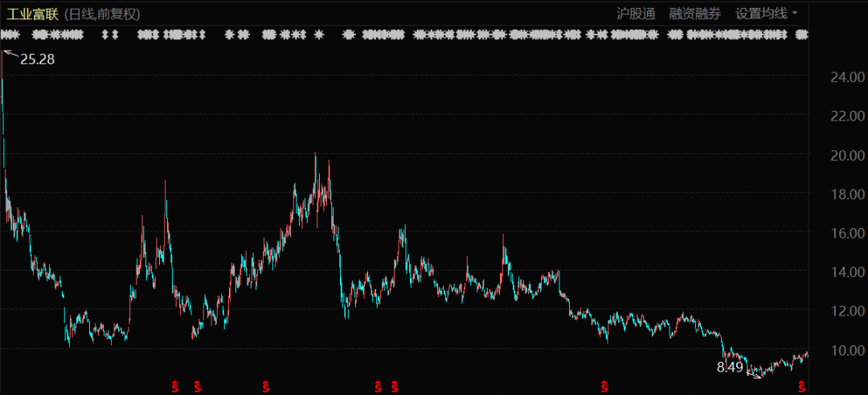Click the 24.00 price axis label
Screen dimensions: 868x395
coord(849,78)
